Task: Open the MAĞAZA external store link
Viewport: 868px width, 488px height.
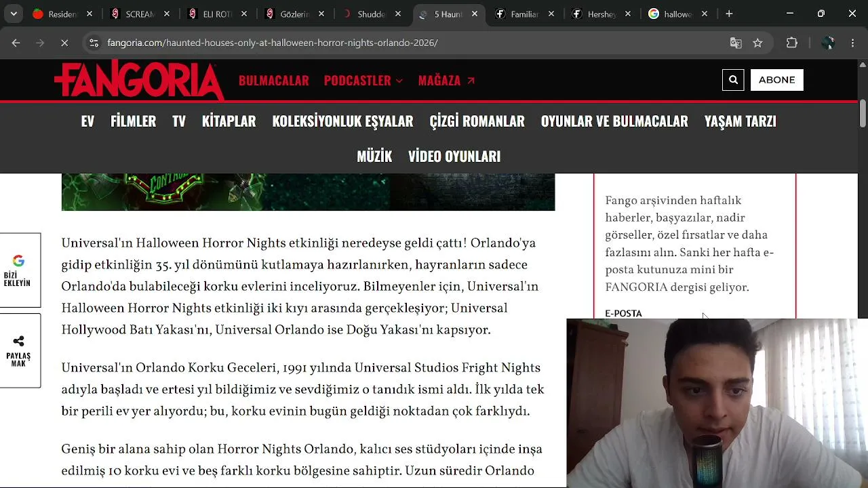Action: click(447, 81)
